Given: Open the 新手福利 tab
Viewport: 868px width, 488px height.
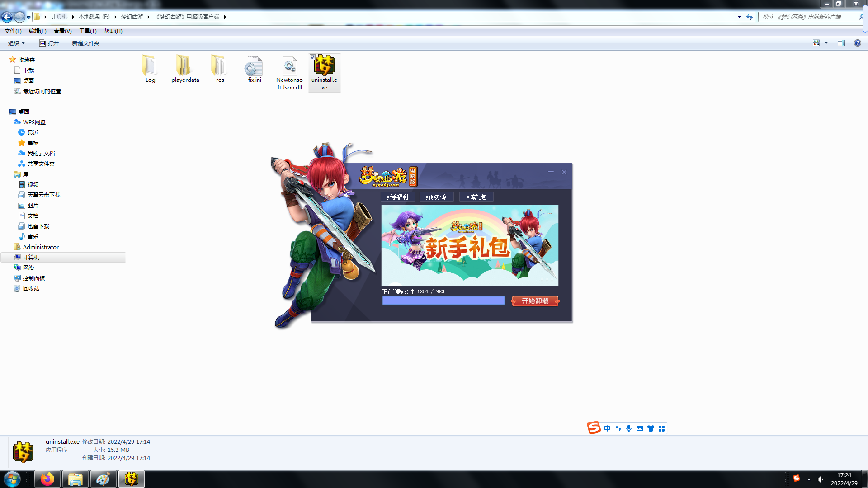Looking at the screenshot, I should click(x=397, y=197).
